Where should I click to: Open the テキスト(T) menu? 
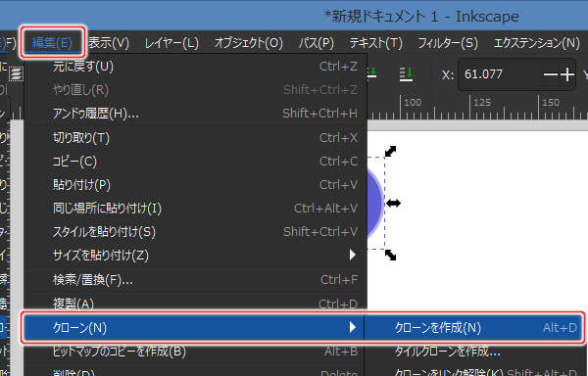click(x=375, y=43)
